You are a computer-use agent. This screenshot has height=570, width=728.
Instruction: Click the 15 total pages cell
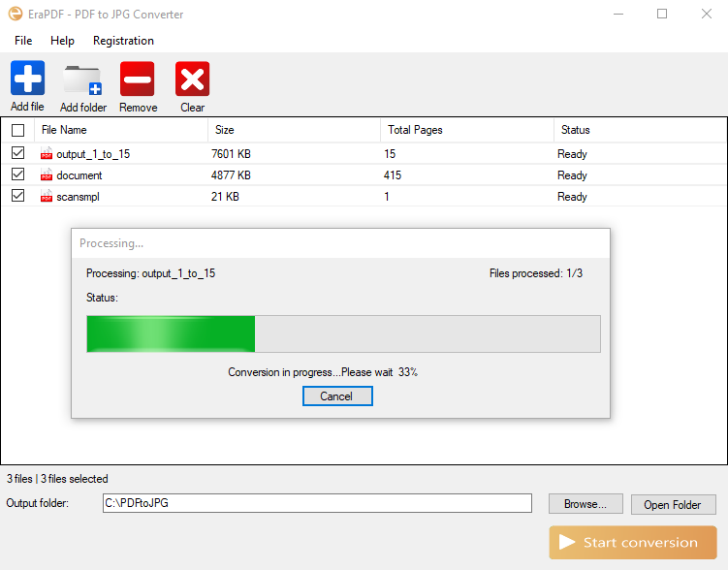click(390, 153)
